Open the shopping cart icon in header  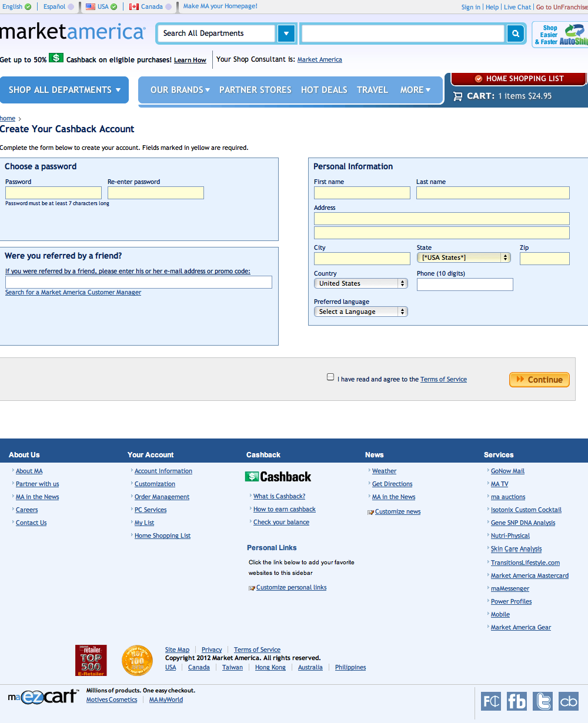(x=458, y=95)
